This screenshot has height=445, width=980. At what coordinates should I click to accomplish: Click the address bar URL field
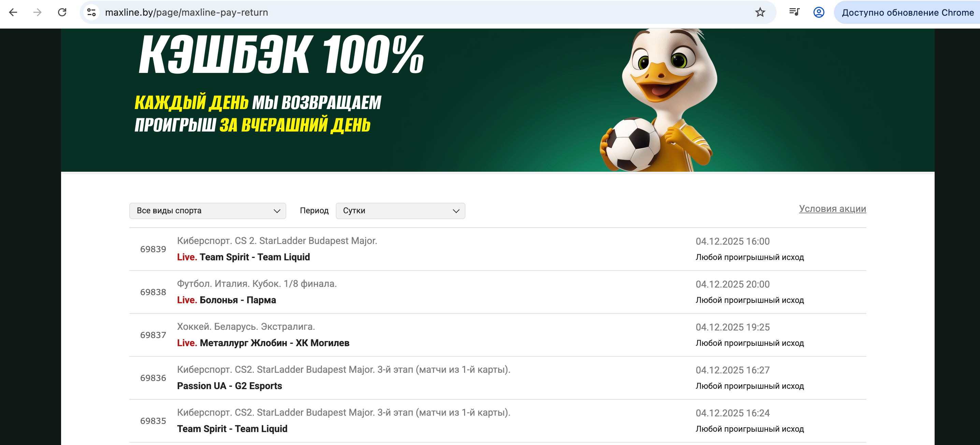(426, 12)
